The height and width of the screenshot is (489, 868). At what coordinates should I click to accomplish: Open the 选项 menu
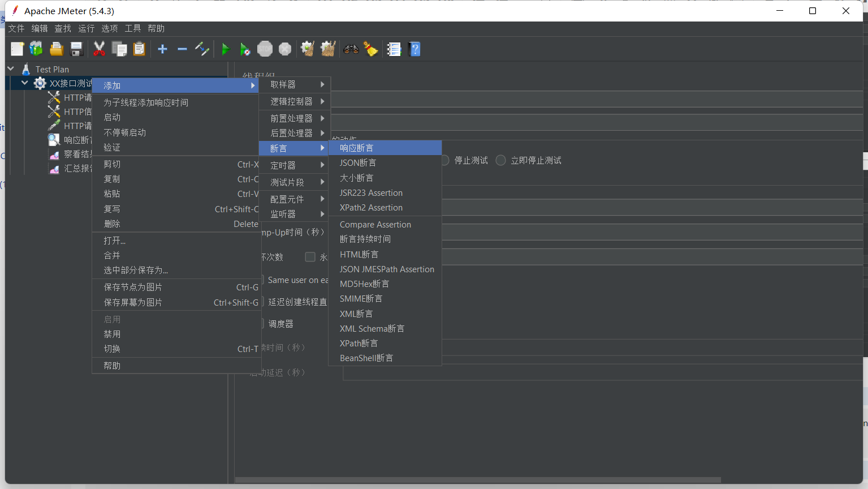110,28
